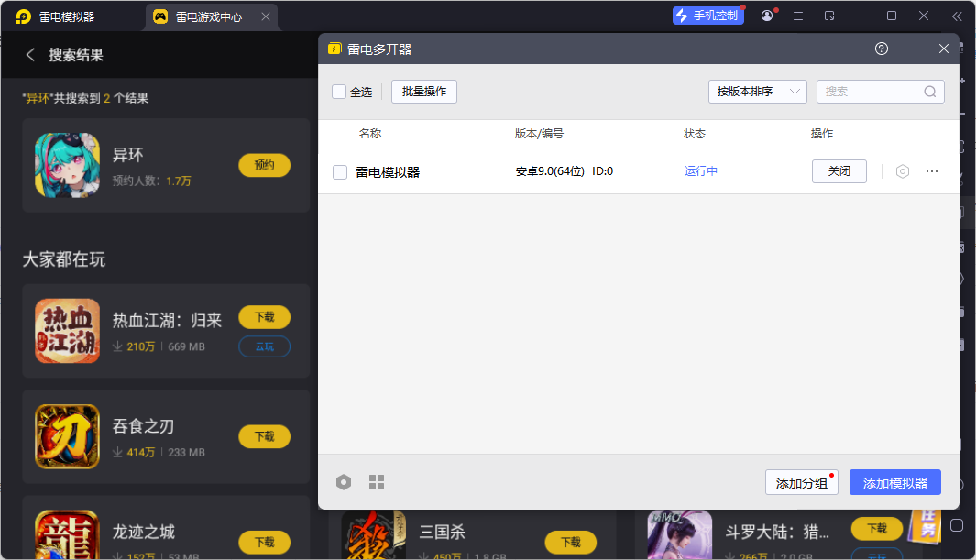Expand the 按版本排序 dropdown
976x560 pixels.
[x=758, y=92]
